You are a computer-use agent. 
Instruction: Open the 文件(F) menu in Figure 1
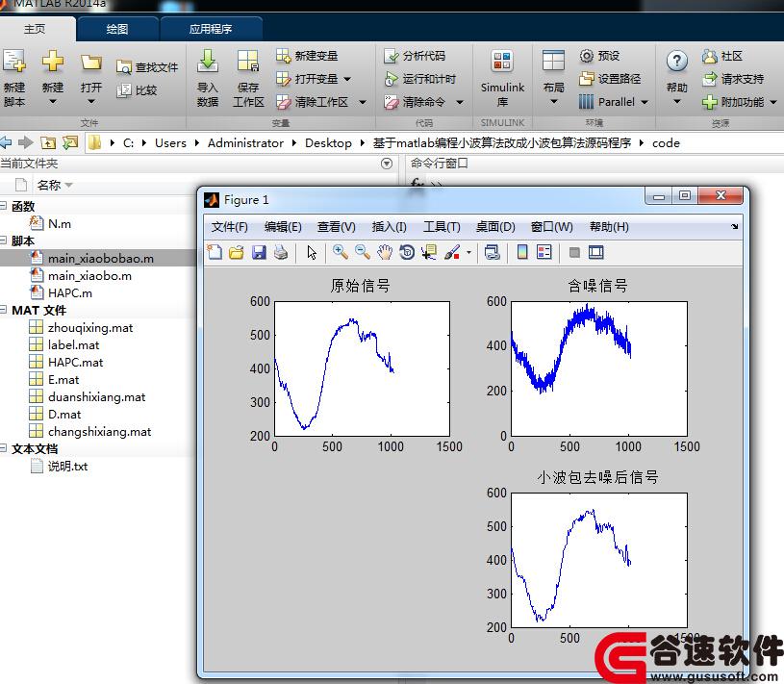click(230, 227)
